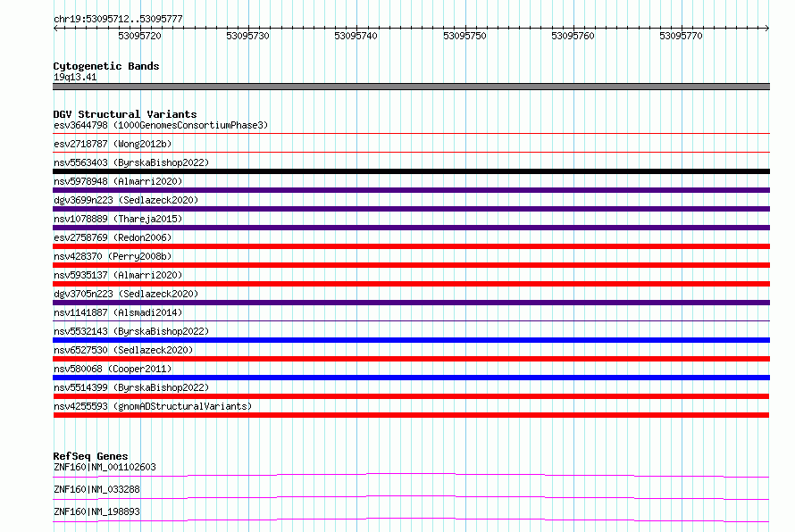
Task: Open variant nsv1078889 (Thareja2015)
Action: [x=118, y=219]
